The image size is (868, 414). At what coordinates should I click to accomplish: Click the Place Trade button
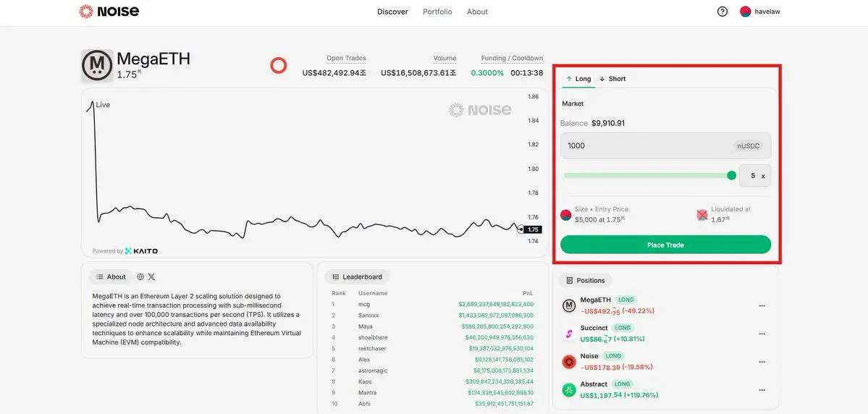pos(665,245)
